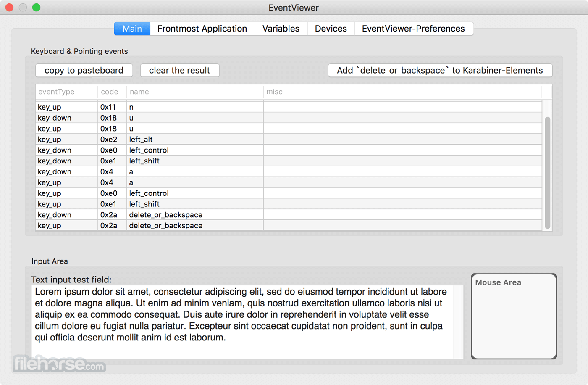This screenshot has height=385, width=588.
Task: Select left_shift in the key_down row
Action: (x=195, y=161)
